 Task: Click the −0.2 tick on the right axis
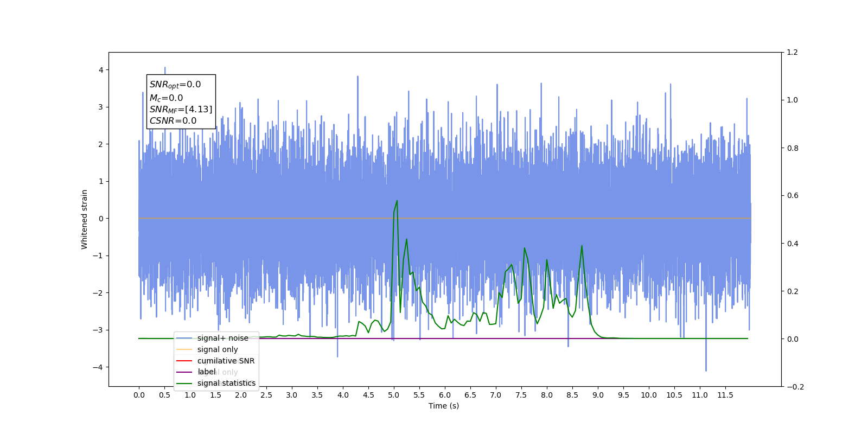click(x=795, y=387)
